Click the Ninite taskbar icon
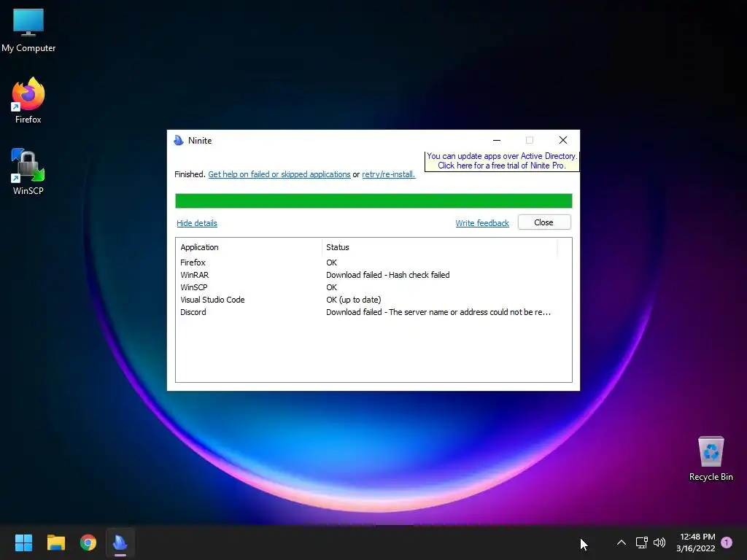The image size is (747, 560). [x=120, y=542]
